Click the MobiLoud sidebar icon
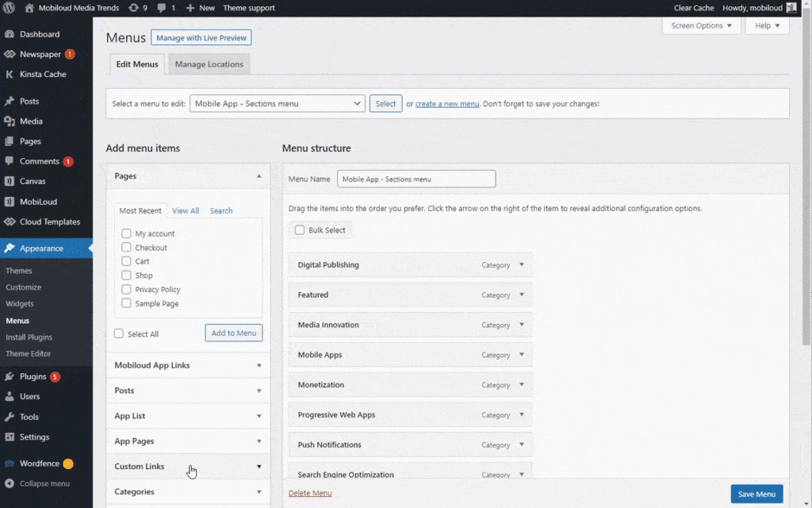The height and width of the screenshot is (508, 812). (10, 202)
